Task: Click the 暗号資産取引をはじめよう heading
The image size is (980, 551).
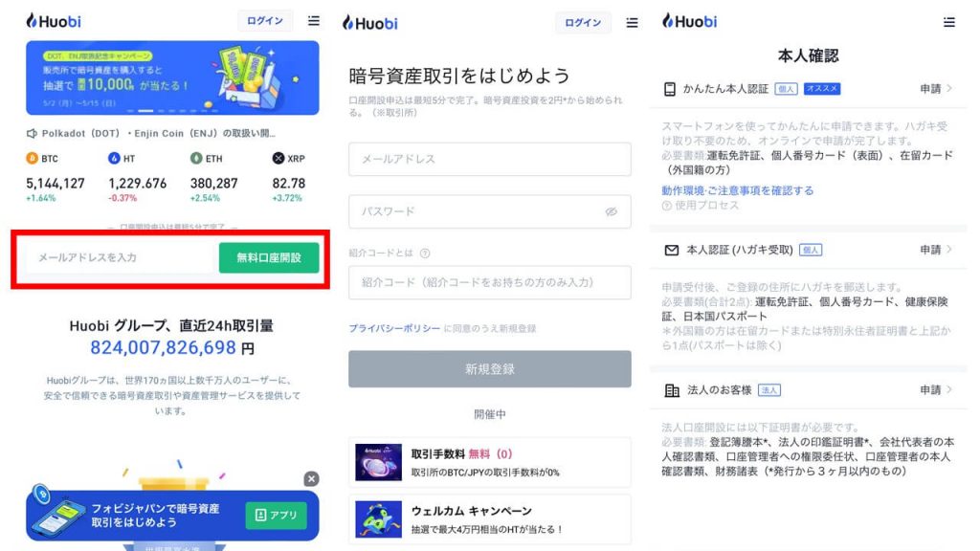Action: point(459,76)
